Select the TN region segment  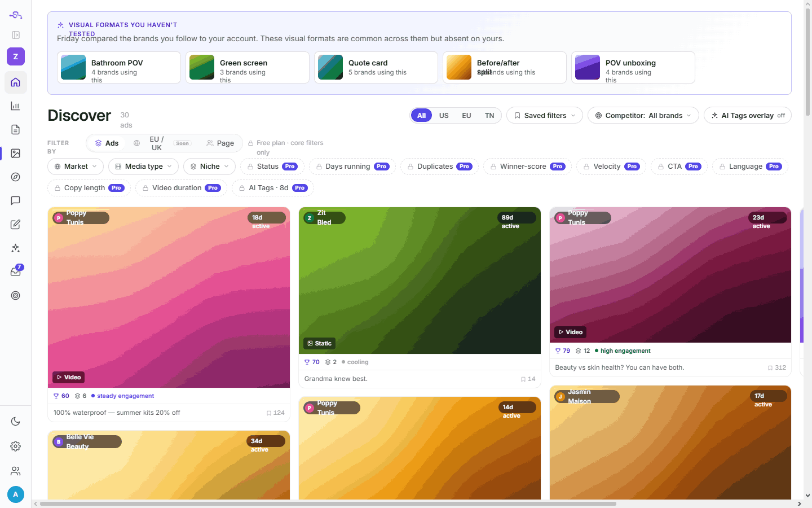point(489,116)
